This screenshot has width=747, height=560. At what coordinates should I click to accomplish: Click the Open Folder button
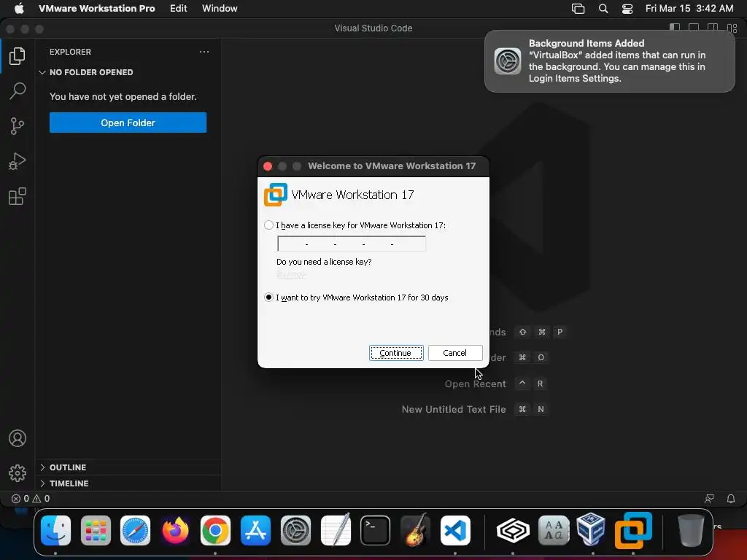coord(128,122)
